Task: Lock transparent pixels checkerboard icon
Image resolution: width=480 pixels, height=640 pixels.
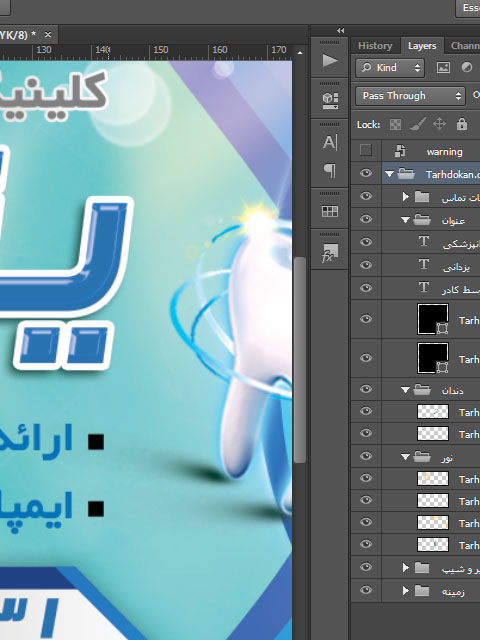Action: pyautogui.click(x=395, y=124)
